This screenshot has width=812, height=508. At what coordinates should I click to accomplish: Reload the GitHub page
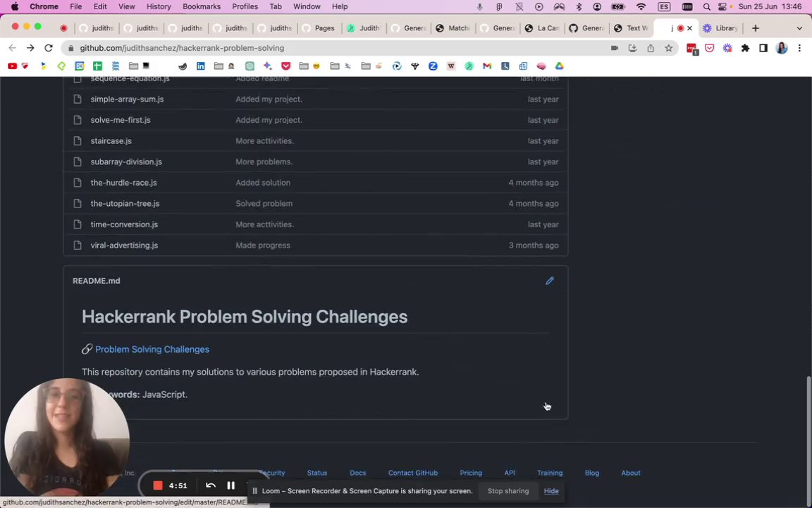point(49,48)
